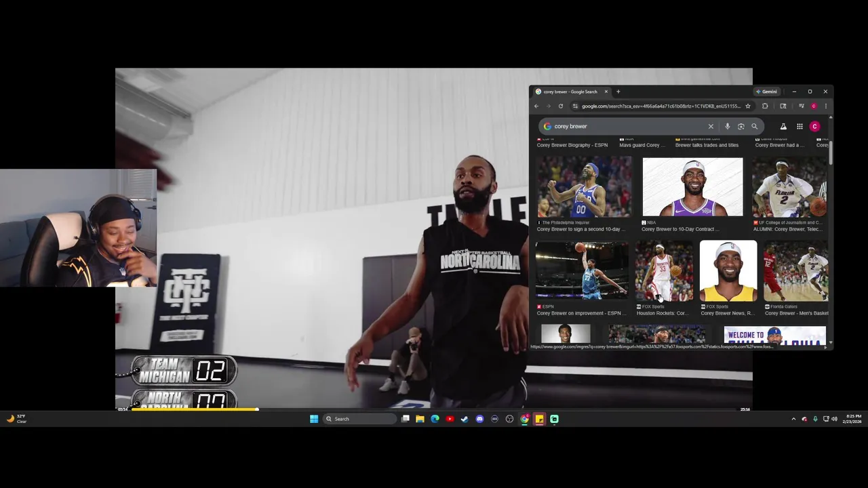This screenshot has height=488, width=868.
Task: Open Mavs guard Corey result link
Action: (642, 145)
